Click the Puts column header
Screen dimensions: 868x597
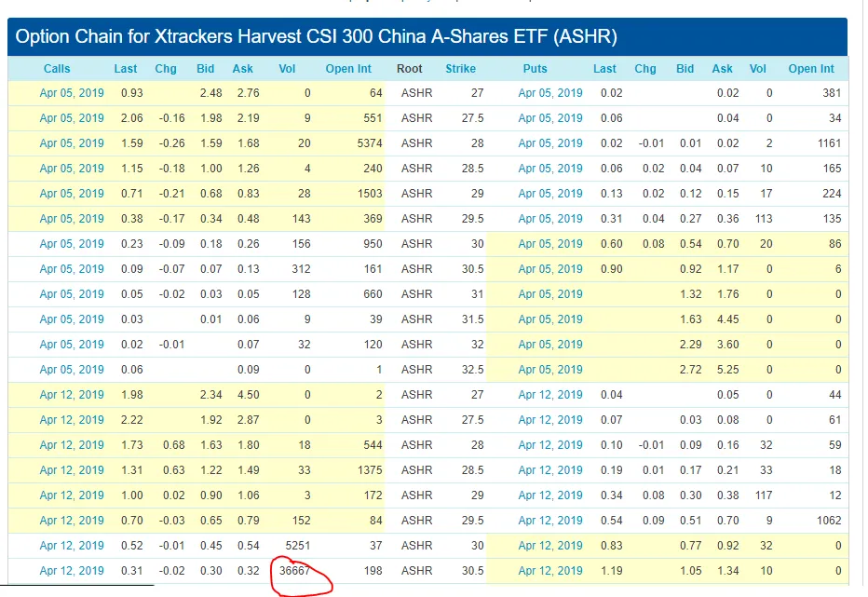pos(535,69)
